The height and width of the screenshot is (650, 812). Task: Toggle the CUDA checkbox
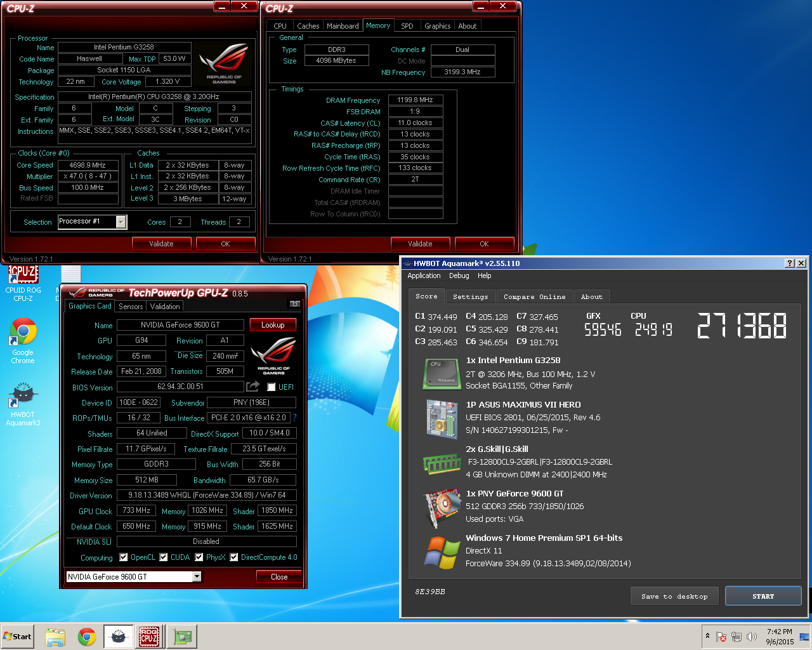[164, 557]
